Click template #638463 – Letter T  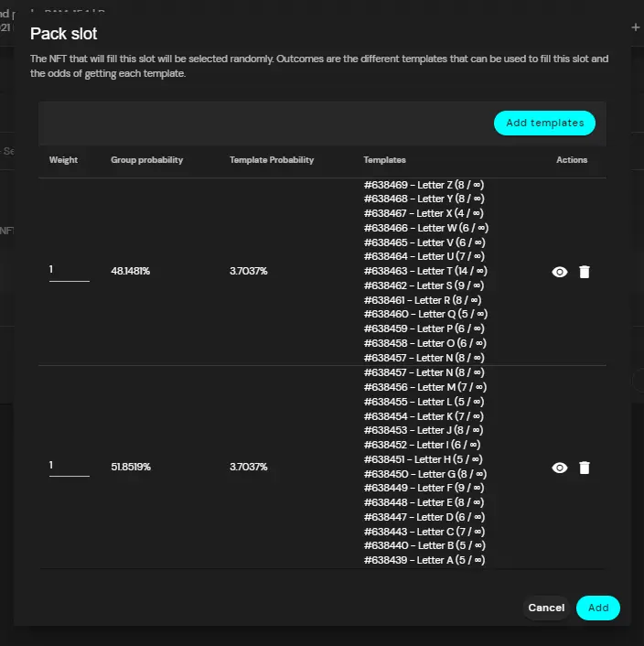pos(425,271)
